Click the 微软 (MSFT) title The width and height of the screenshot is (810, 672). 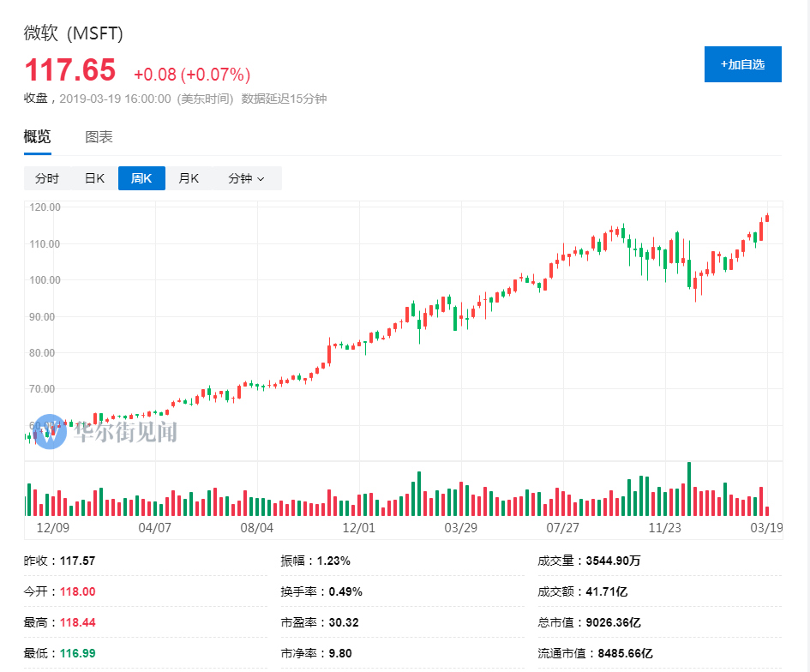coord(74,33)
